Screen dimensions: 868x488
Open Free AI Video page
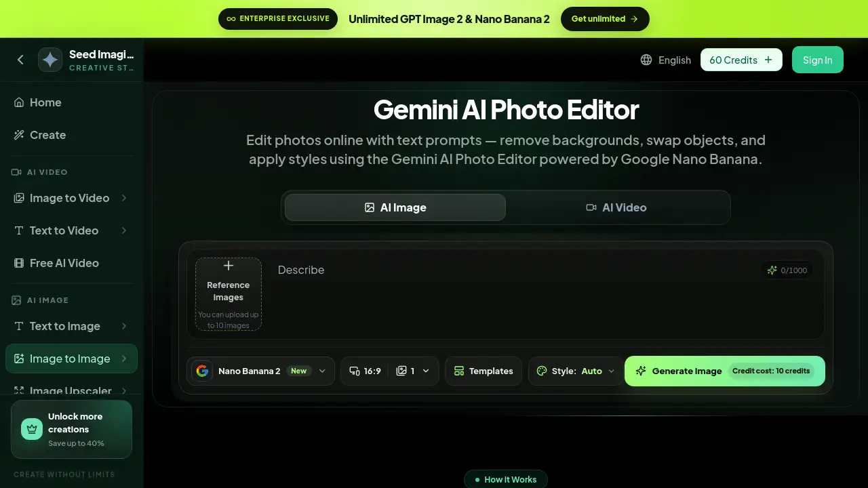[x=71, y=263]
